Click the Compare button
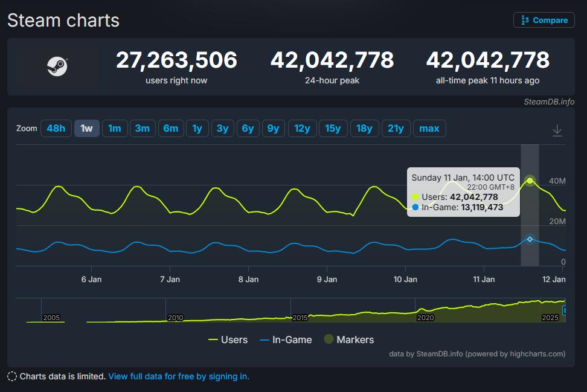 tap(544, 20)
